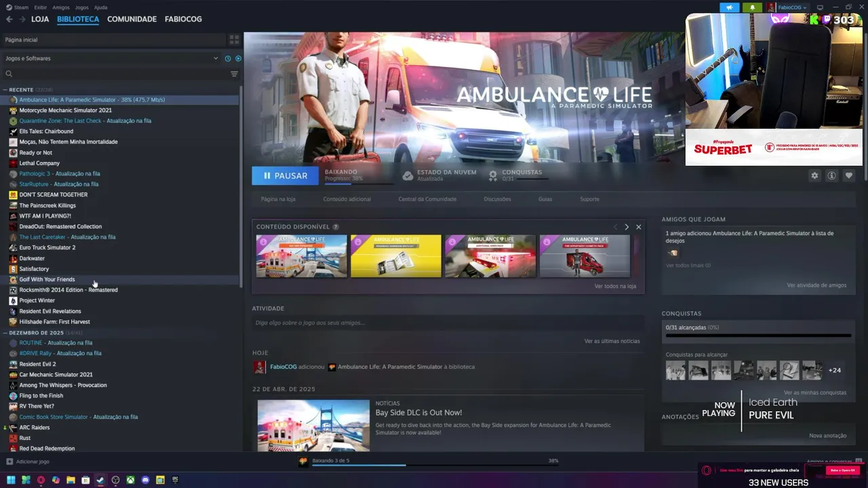
Task: Open the Bay Side DLC news thumbnail
Action: pyautogui.click(x=313, y=425)
